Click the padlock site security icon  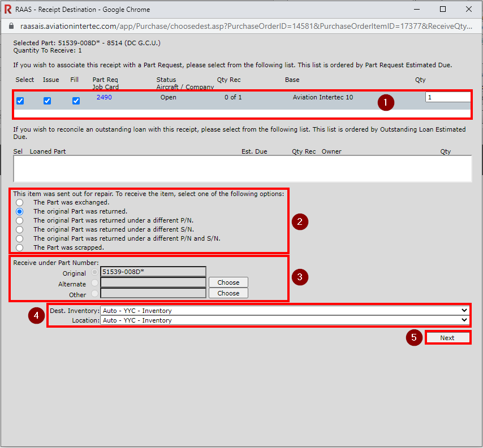coord(11,26)
